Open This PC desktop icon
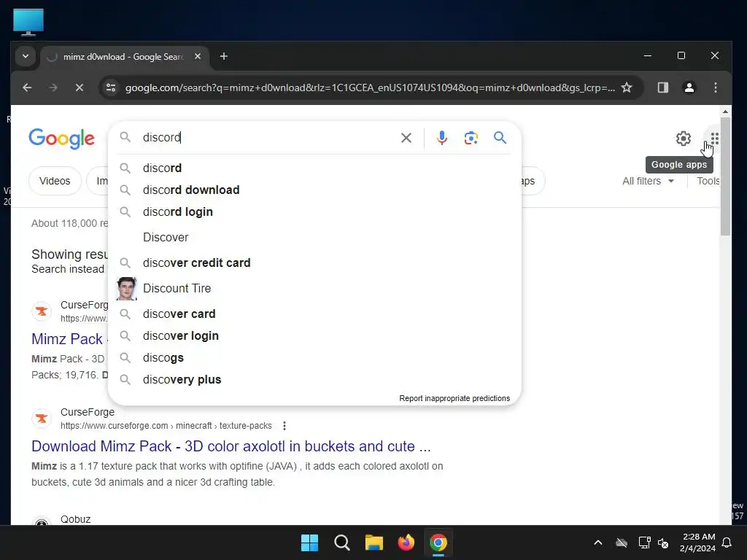This screenshot has width=747, height=560. [28, 22]
